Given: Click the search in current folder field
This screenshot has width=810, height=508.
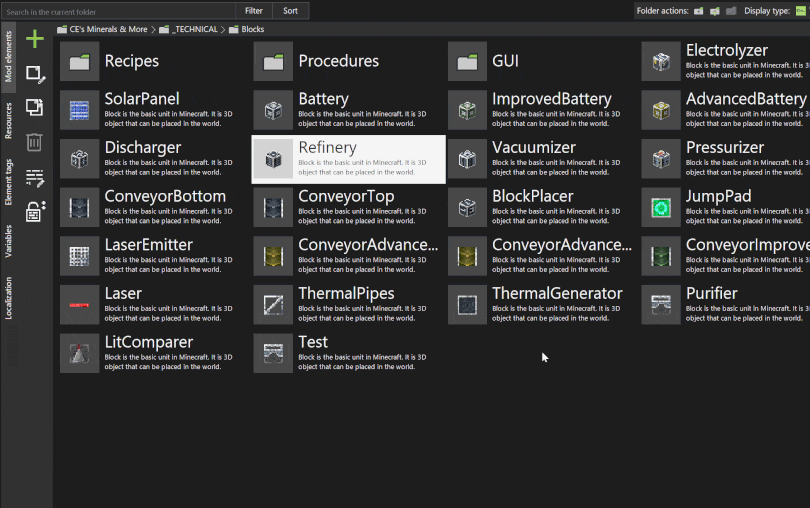Looking at the screenshot, I should tap(118, 11).
